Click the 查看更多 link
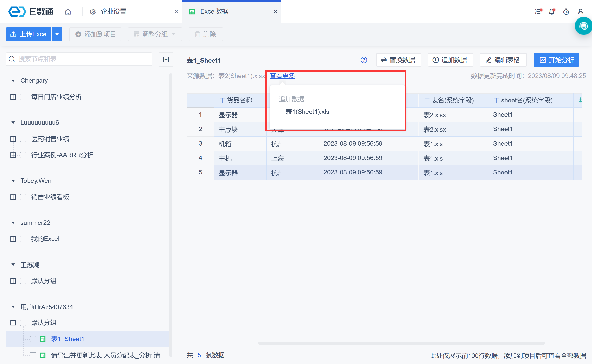This screenshot has width=592, height=364. point(282,76)
